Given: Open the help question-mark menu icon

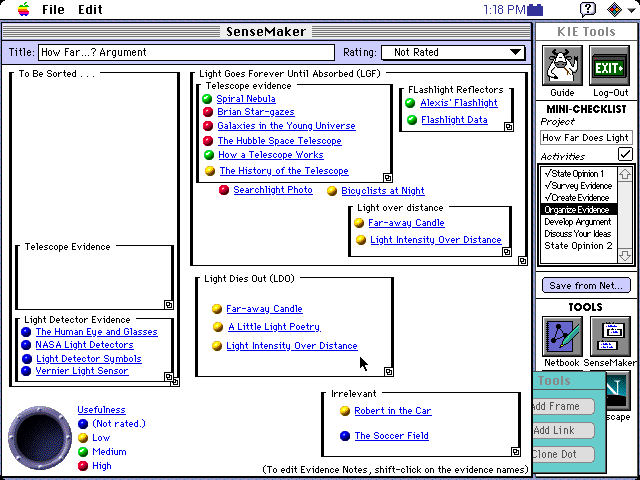Looking at the screenshot, I should coord(588,9).
